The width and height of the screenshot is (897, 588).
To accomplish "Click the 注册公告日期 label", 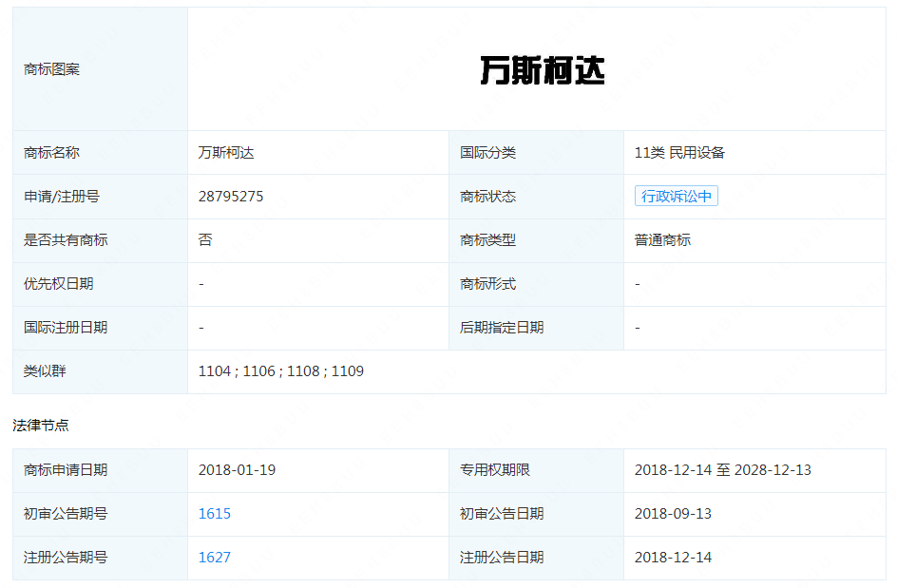I will (502, 557).
